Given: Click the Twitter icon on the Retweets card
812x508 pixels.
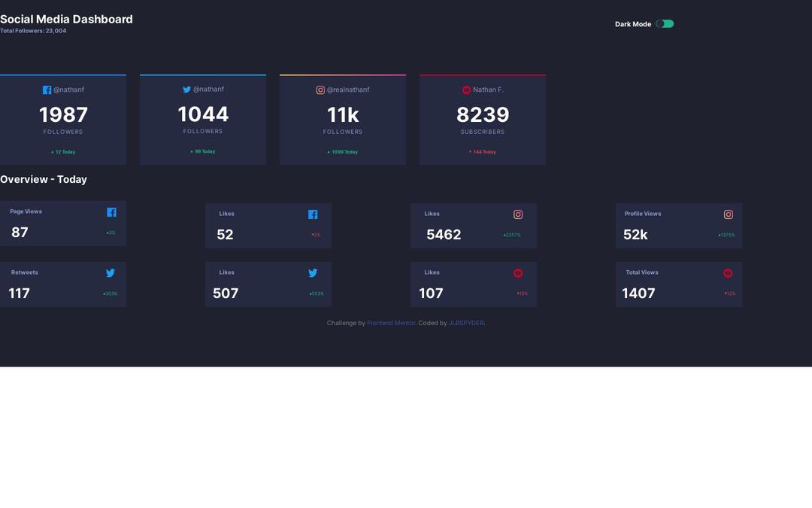Looking at the screenshot, I should point(111,272).
